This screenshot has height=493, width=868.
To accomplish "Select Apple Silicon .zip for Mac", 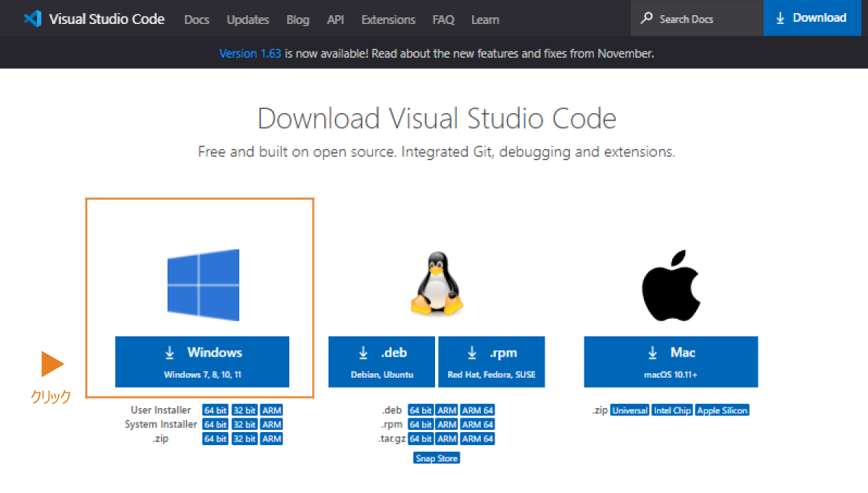I will click(722, 410).
